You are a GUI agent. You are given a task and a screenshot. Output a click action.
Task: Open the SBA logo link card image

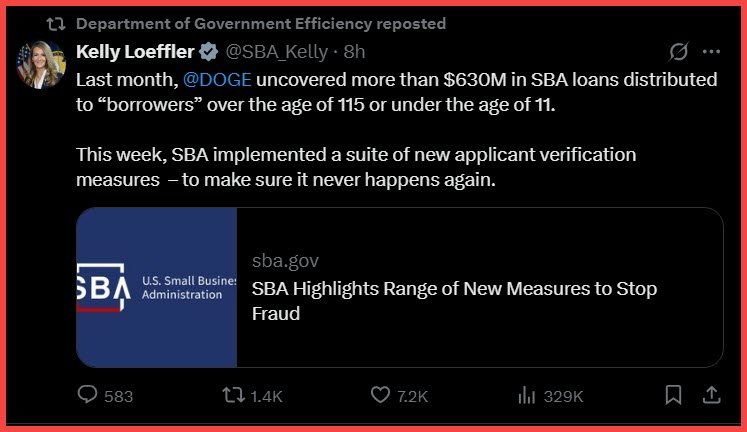[x=157, y=287]
